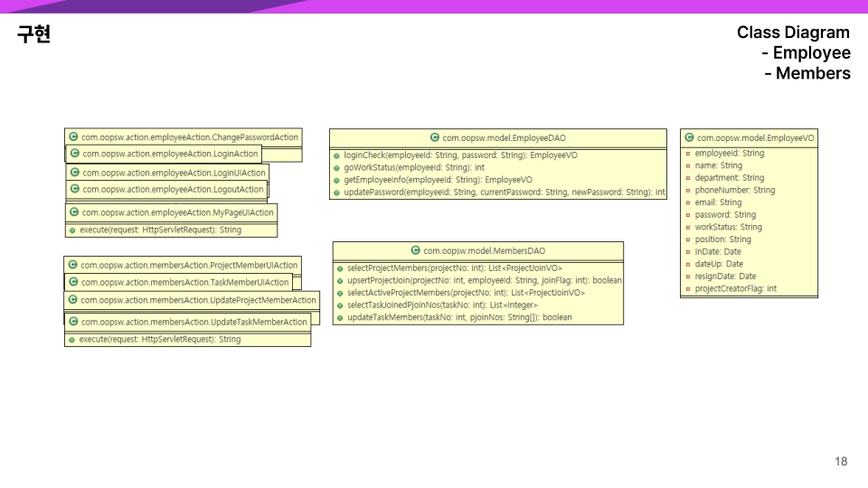
Task: Click the green method icon beside updatePassword
Action: tap(336, 193)
